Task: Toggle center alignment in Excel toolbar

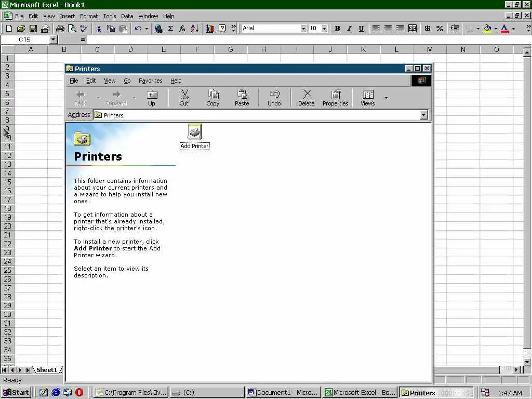Action: point(388,29)
